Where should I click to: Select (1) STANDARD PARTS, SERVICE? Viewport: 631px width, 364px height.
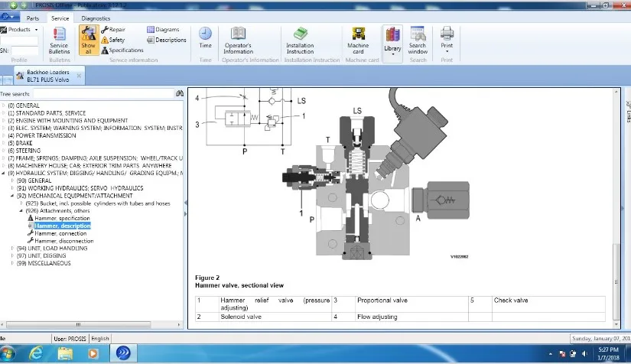[47, 113]
